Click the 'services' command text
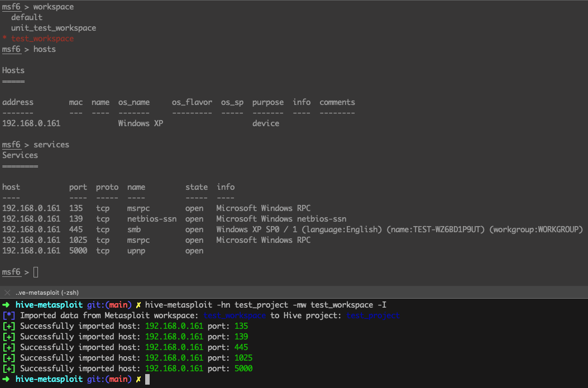588x388 pixels. point(51,145)
